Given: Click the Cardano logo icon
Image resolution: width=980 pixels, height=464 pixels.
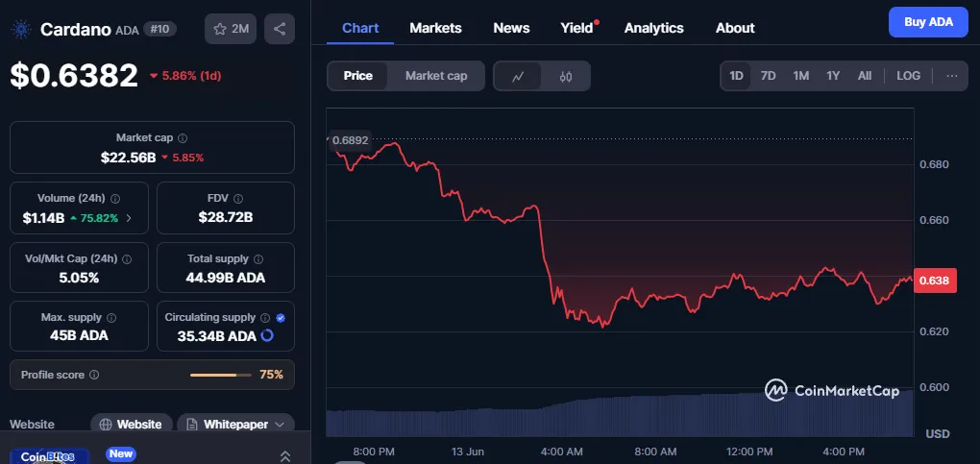Looking at the screenshot, I should tap(21, 29).
